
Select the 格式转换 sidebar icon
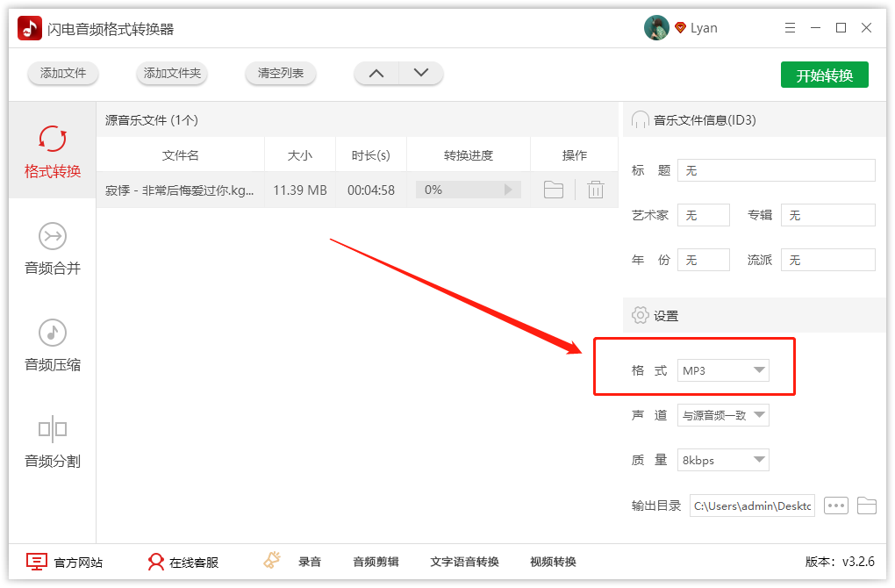(53, 138)
